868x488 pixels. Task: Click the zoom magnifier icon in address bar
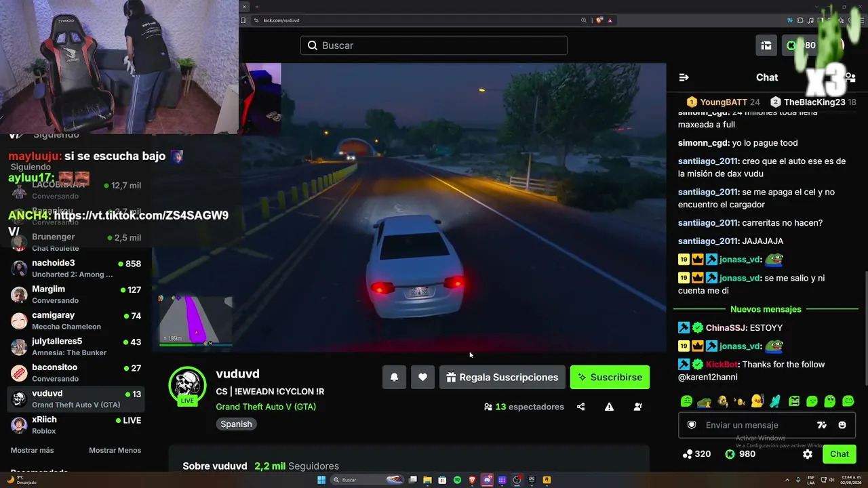584,20
